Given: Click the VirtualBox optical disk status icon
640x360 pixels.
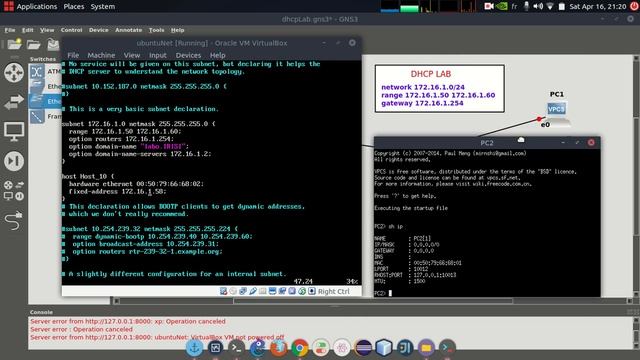Looking at the screenshot, I should pyautogui.click(x=233, y=291).
